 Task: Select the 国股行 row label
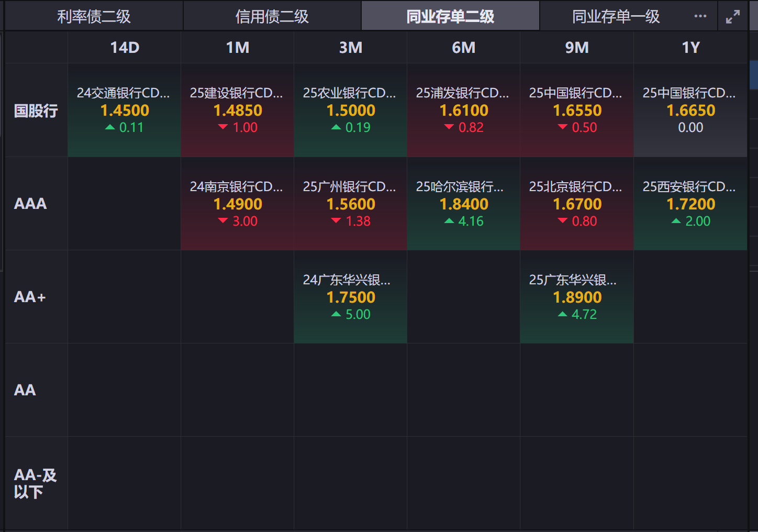click(x=36, y=110)
